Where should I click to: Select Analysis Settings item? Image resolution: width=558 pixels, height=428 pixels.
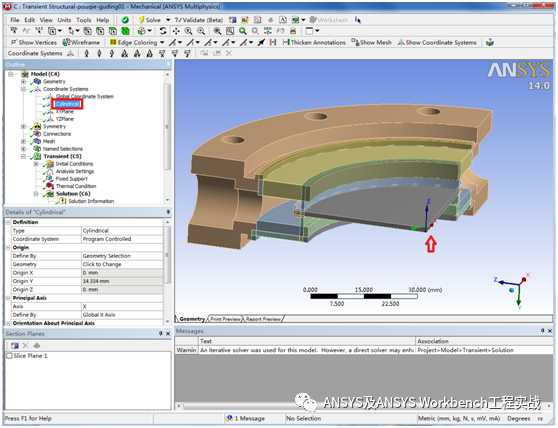tap(75, 171)
